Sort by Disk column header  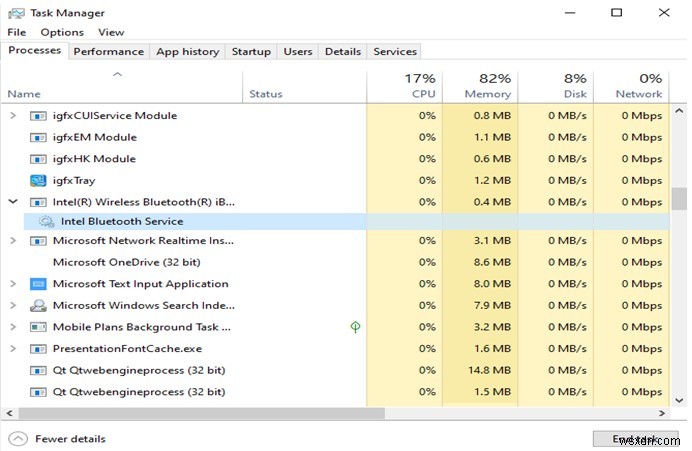click(555, 87)
